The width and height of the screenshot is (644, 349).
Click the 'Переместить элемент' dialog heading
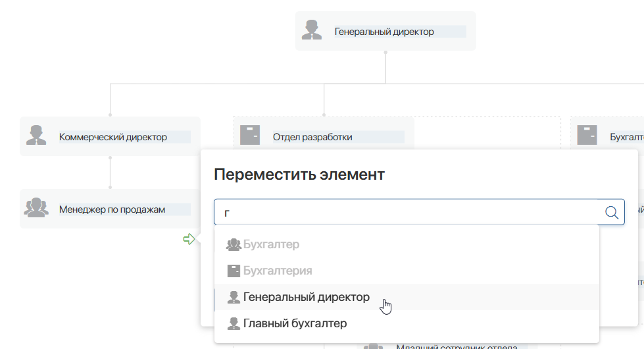point(299,174)
